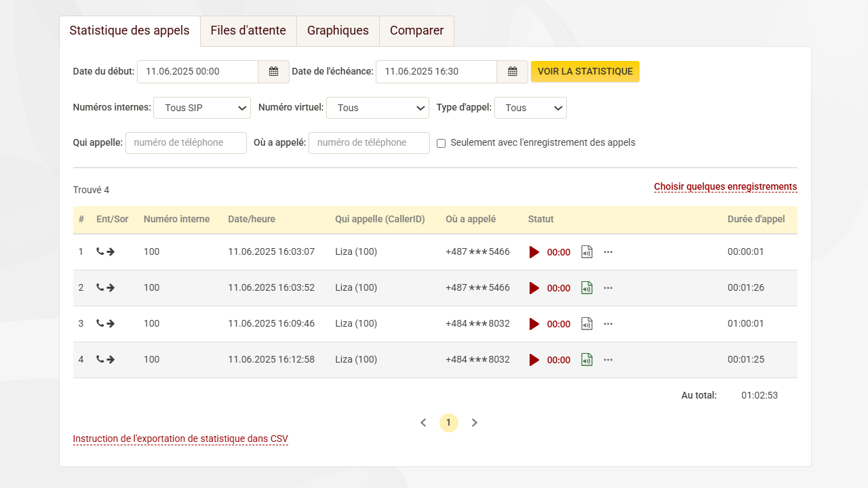The height and width of the screenshot is (488, 868).
Task: Click audio file icon in row 1
Action: click(587, 252)
